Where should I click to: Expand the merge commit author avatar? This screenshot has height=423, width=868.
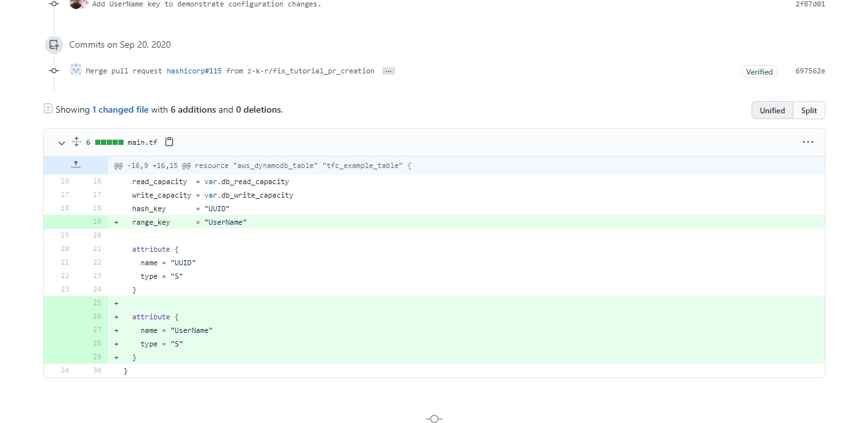(x=76, y=69)
